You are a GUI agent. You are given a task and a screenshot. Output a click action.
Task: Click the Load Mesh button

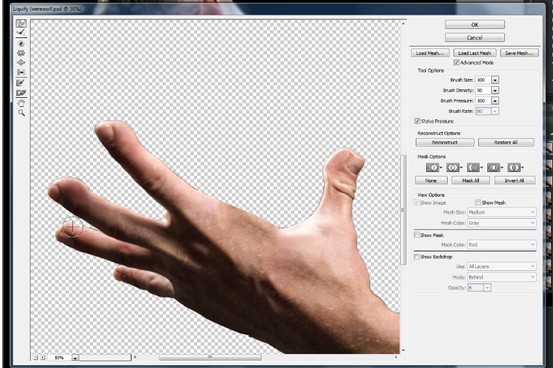click(x=430, y=53)
